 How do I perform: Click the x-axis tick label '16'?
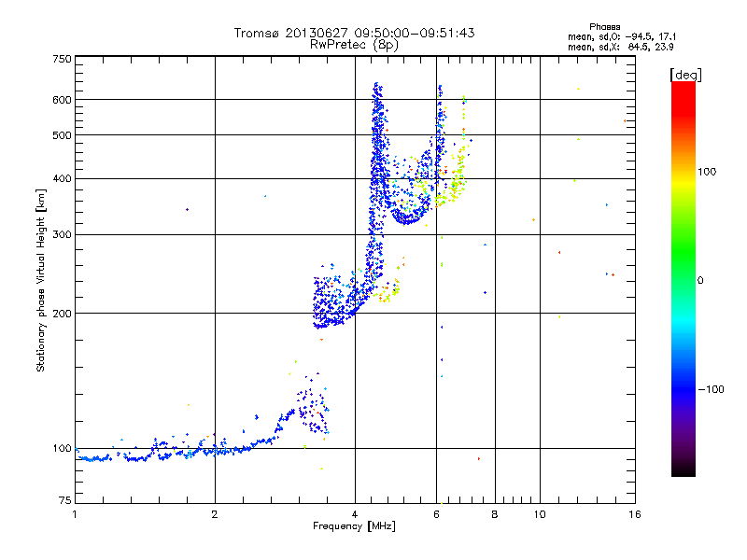point(635,514)
